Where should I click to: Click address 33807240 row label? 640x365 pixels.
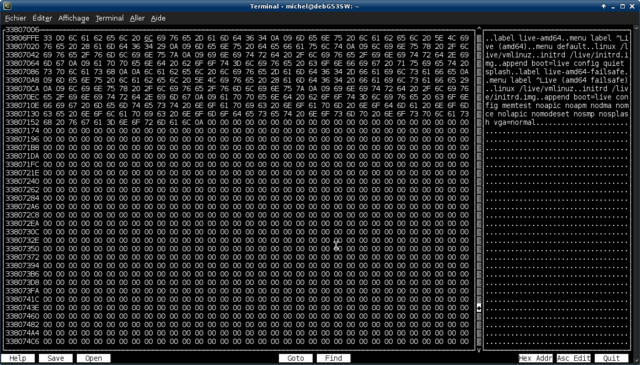22,181
